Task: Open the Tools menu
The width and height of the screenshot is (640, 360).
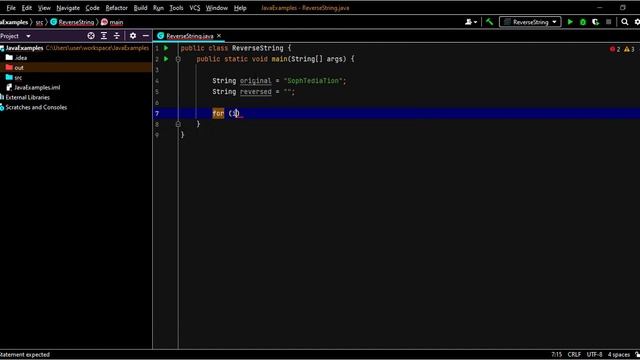Action: (x=176, y=8)
